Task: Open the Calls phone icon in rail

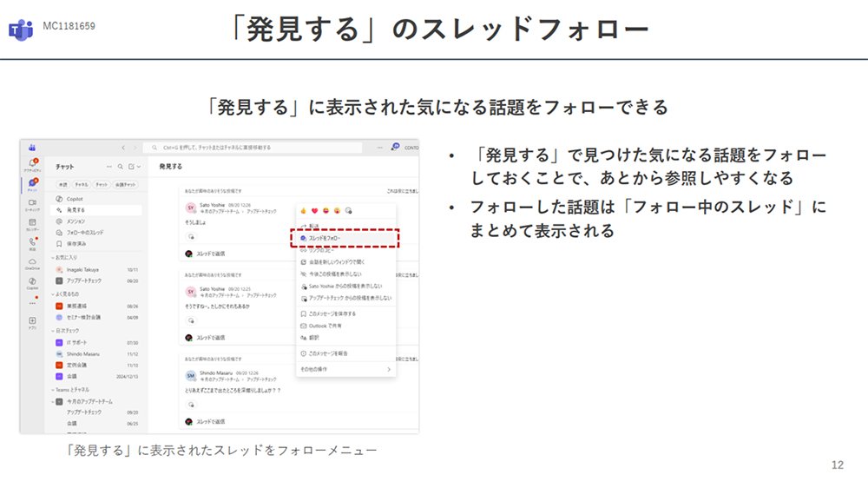Action: [33, 244]
